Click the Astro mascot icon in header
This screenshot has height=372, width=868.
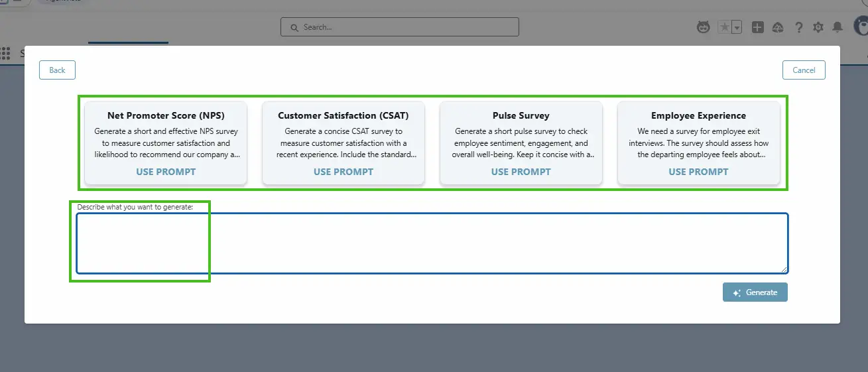coord(704,27)
